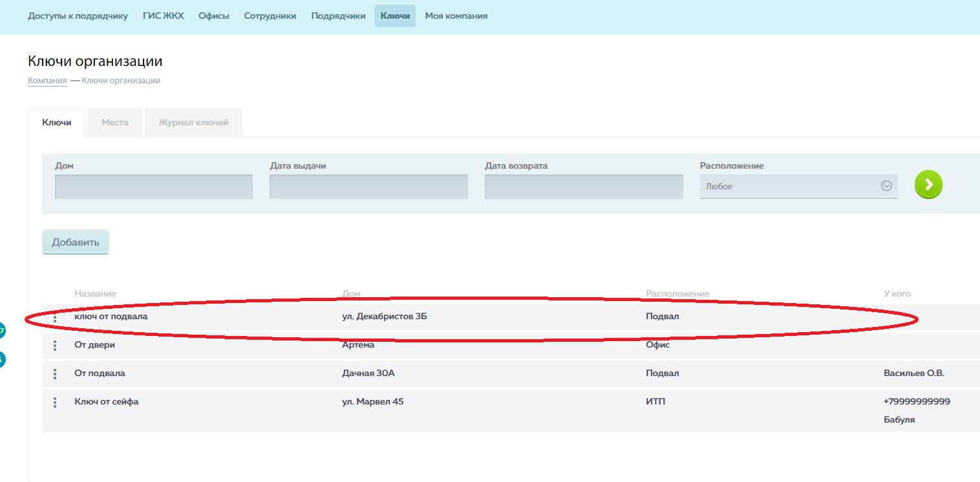Image resolution: width=980 pixels, height=482 pixels.
Task: Click the Дом filter input field
Action: (x=154, y=187)
